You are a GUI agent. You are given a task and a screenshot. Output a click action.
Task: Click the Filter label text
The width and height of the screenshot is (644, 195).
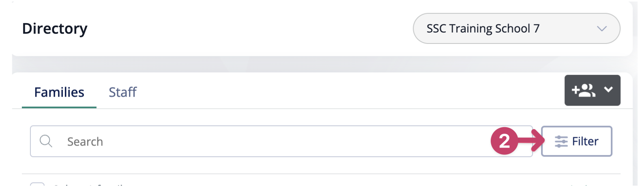pyautogui.click(x=585, y=141)
